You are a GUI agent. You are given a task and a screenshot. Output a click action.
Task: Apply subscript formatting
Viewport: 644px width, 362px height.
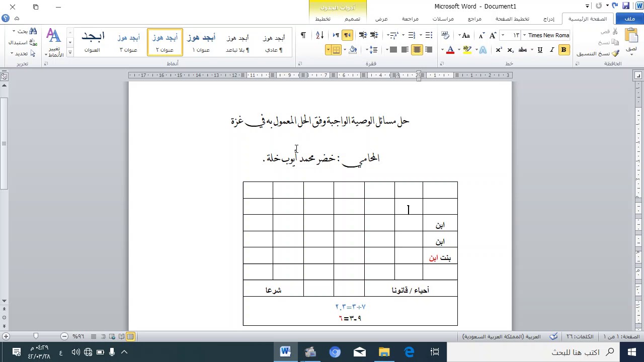(x=510, y=50)
